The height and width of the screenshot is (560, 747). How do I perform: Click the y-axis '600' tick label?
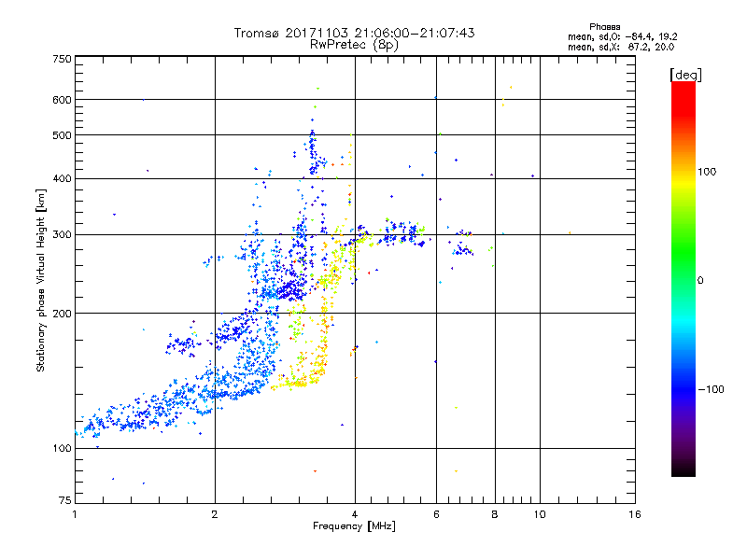pyautogui.click(x=62, y=100)
